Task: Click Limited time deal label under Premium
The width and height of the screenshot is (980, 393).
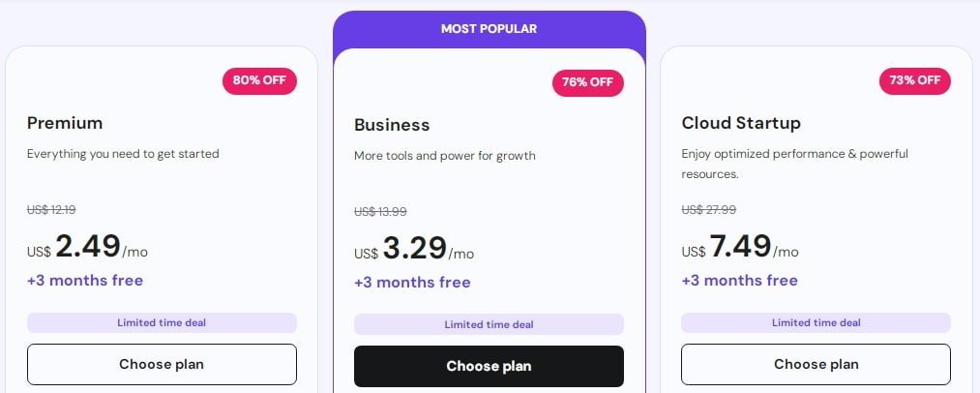Action: pos(162,322)
